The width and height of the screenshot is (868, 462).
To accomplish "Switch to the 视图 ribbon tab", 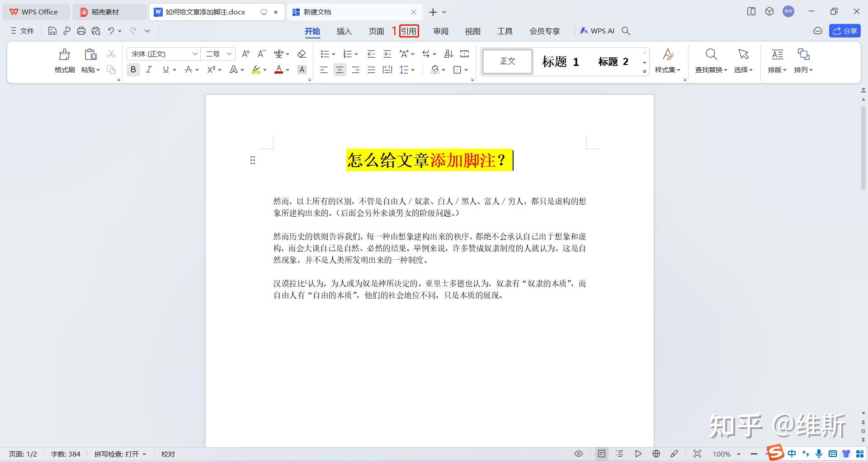I will coord(473,31).
